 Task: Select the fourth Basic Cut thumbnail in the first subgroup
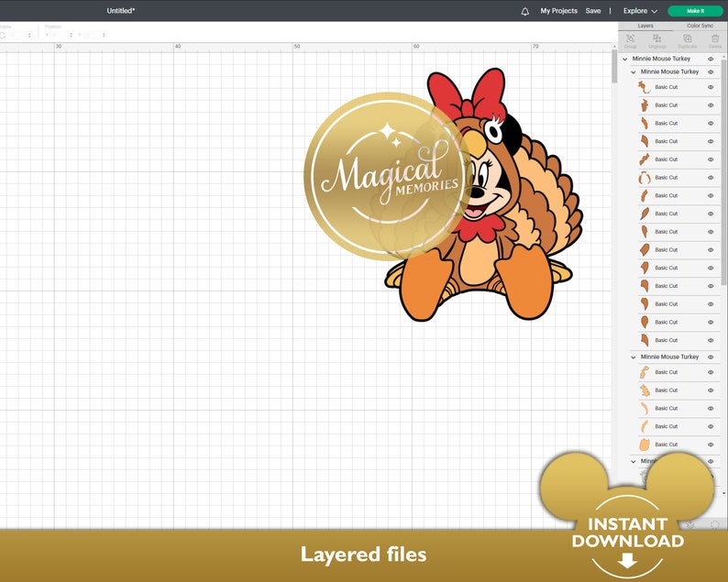[644, 141]
